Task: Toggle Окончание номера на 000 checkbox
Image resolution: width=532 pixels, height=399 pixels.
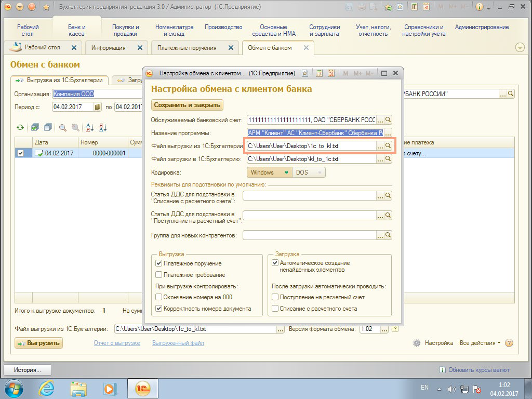Action: pyautogui.click(x=159, y=297)
